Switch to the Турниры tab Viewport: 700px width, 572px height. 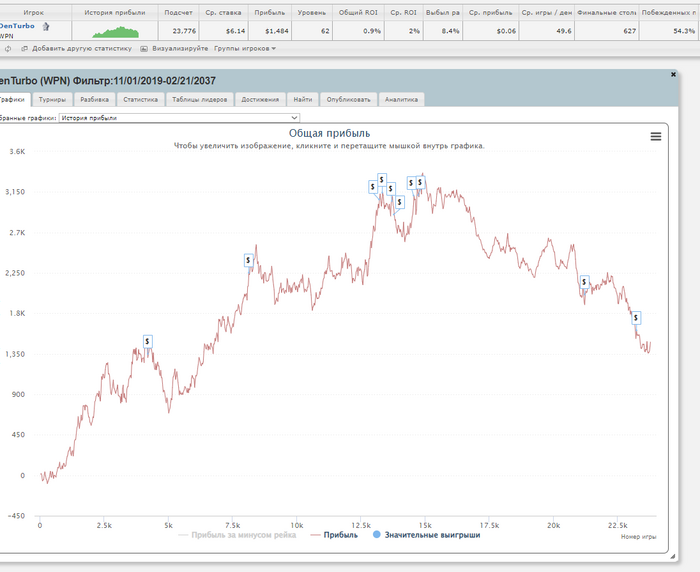pyautogui.click(x=52, y=100)
